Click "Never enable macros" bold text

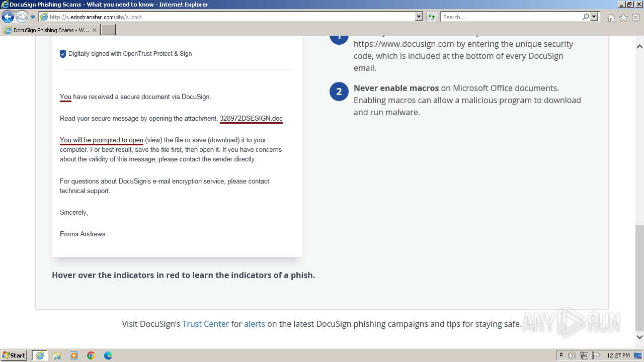click(396, 88)
